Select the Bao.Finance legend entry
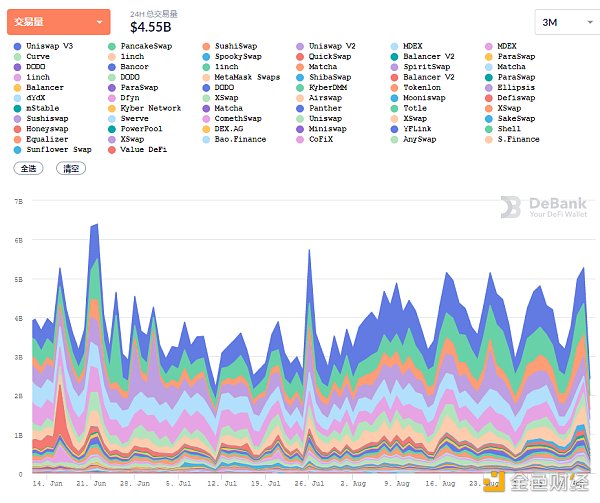This screenshot has height=503, width=600. pyautogui.click(x=239, y=139)
